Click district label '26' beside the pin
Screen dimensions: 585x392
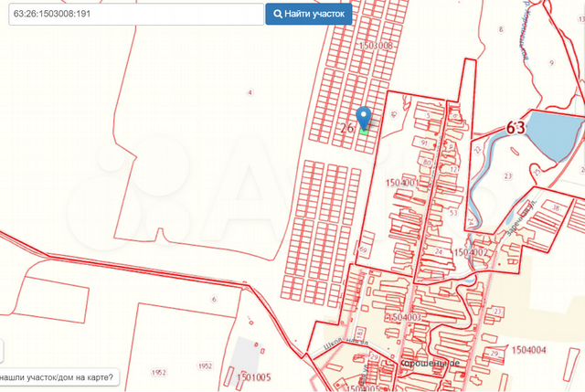347,128
